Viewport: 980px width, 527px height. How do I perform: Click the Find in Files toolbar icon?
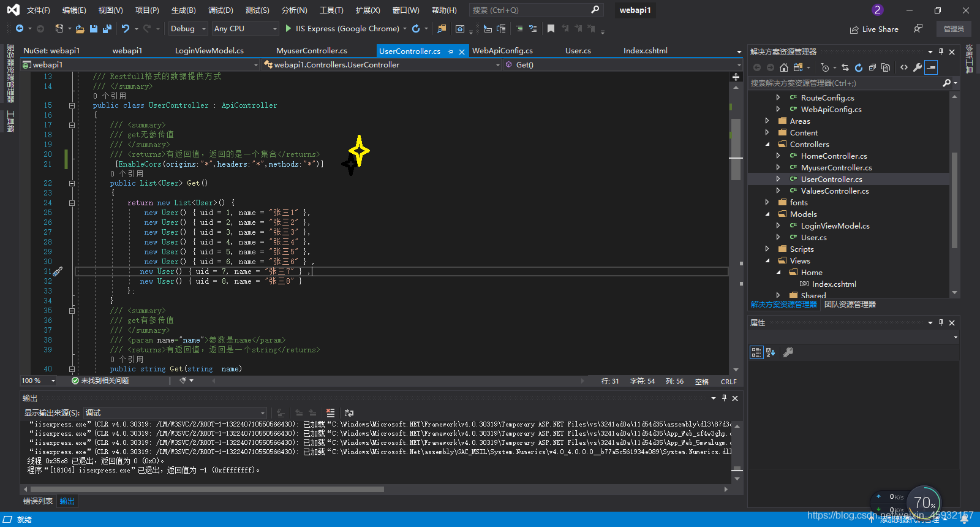(x=442, y=29)
